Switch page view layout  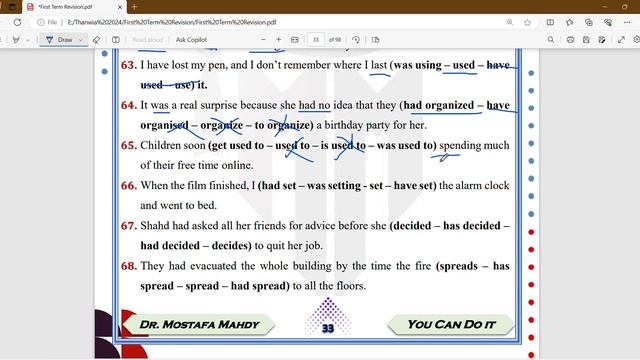[116, 40]
